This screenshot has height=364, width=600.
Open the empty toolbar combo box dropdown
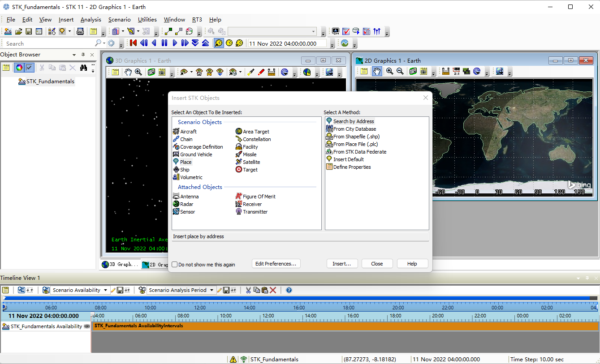[313, 31]
